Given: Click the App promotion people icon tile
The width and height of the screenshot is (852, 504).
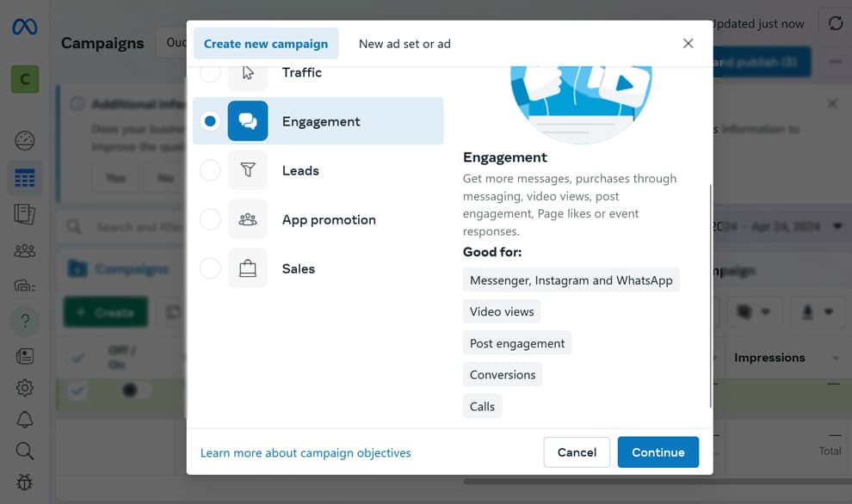Looking at the screenshot, I should coord(248,219).
